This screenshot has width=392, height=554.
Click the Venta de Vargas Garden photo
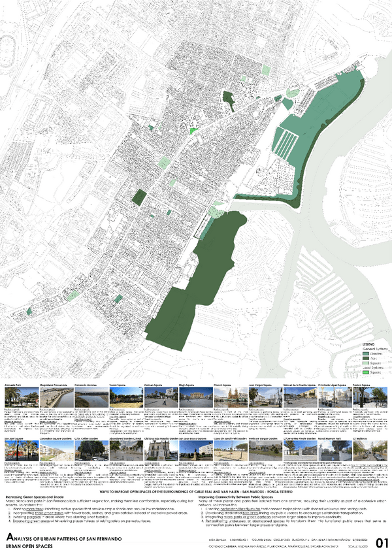pyautogui.click(x=265, y=451)
